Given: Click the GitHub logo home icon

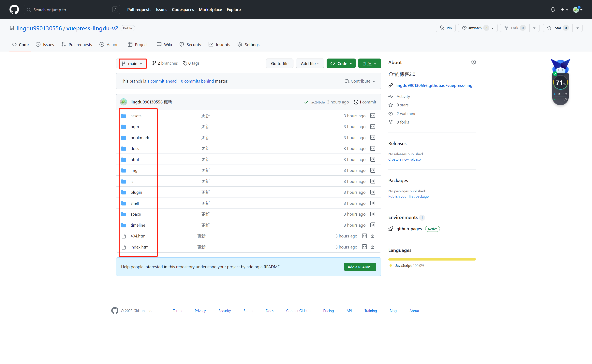Looking at the screenshot, I should coord(14,10).
